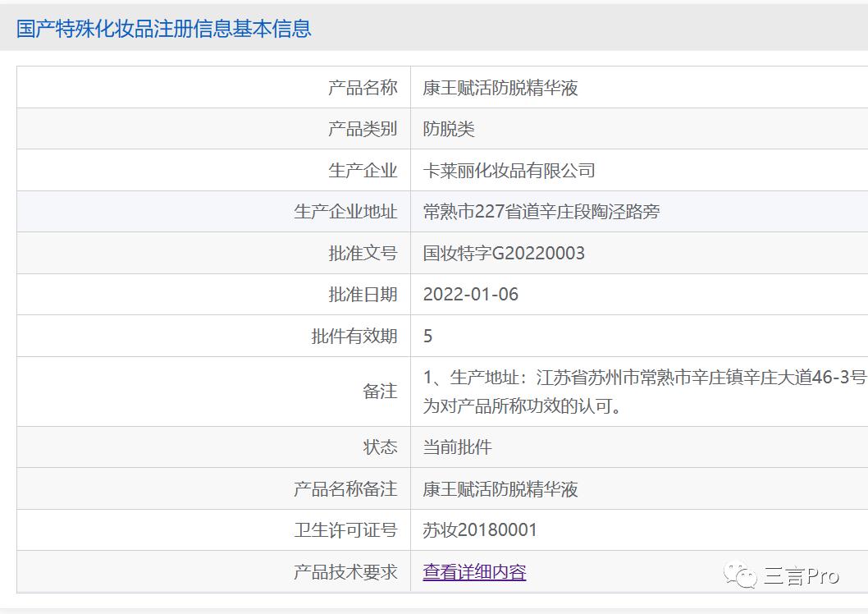Click the 卫生许可证号 row label
Screen dimensions: 868x614
click(345, 530)
